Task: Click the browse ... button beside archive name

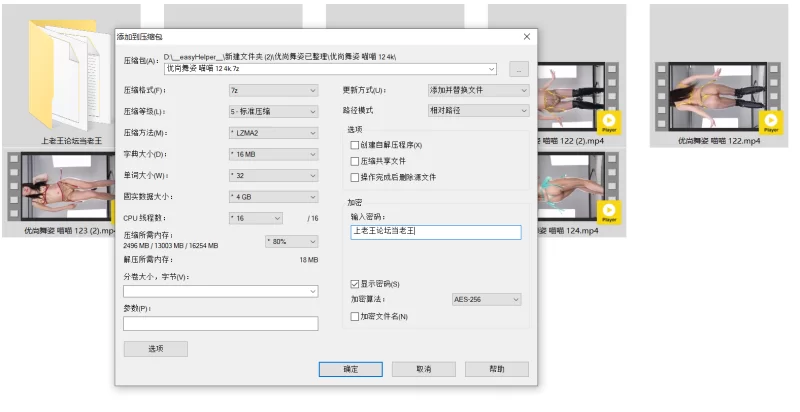Action: pos(519,69)
